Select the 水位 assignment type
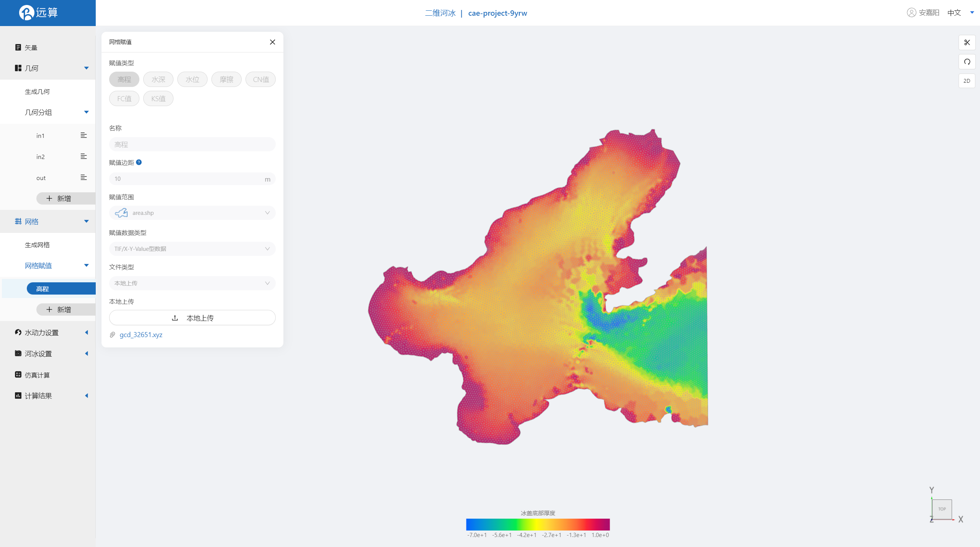The width and height of the screenshot is (980, 547). click(192, 79)
